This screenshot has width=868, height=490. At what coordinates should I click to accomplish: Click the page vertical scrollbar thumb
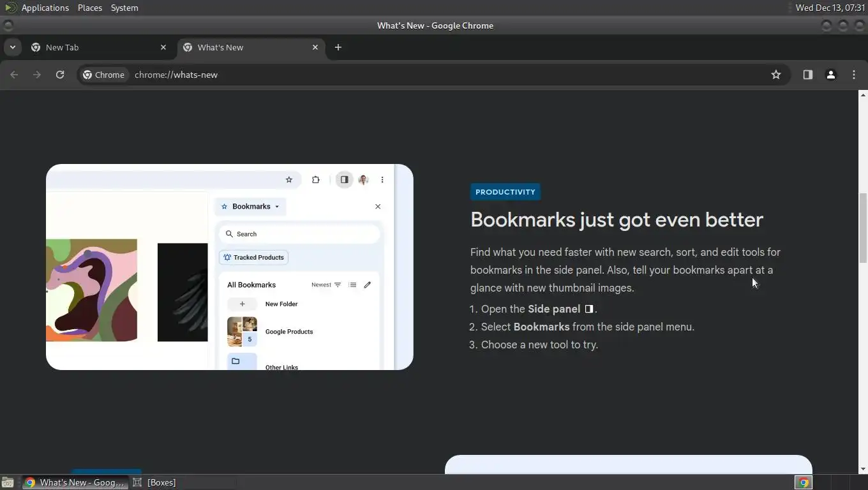[863, 228]
